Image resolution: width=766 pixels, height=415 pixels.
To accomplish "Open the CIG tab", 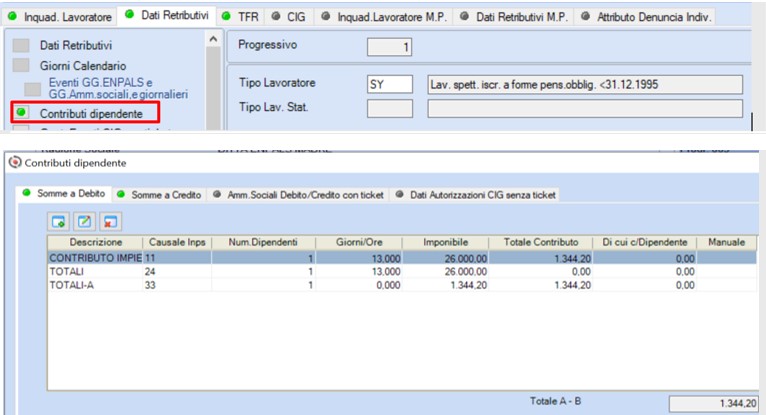I will pyautogui.click(x=289, y=17).
